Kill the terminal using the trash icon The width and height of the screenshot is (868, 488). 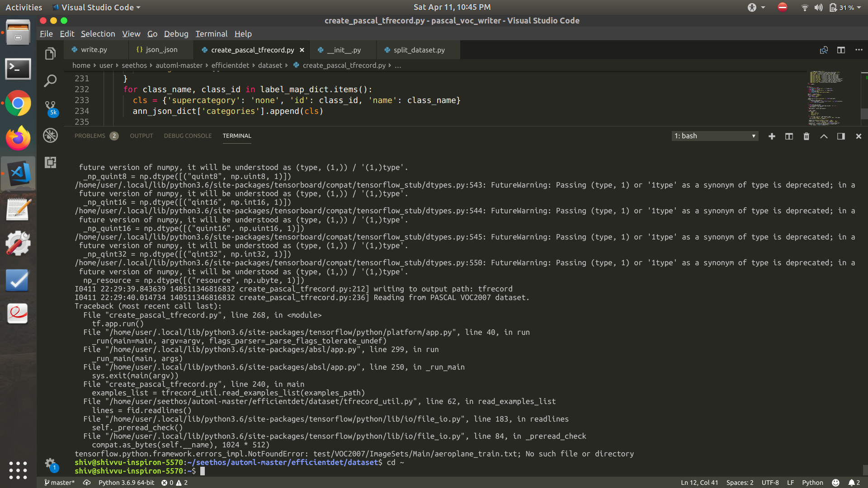807,136
